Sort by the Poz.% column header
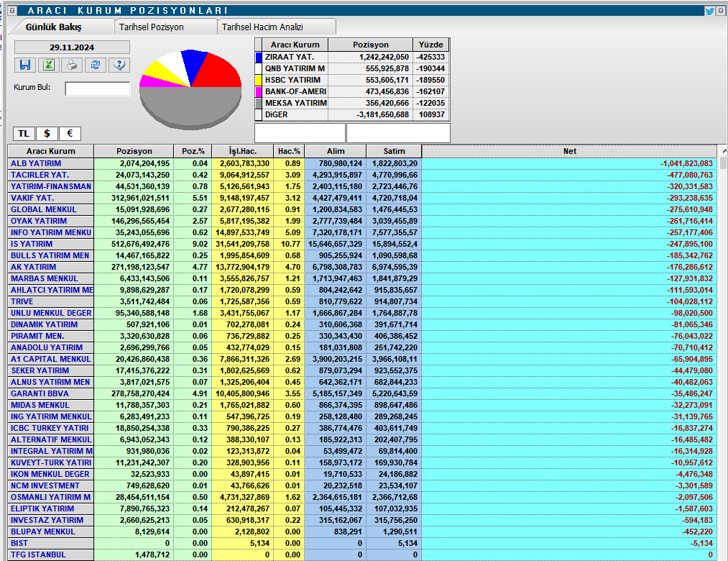This screenshot has width=728, height=561. [x=193, y=151]
